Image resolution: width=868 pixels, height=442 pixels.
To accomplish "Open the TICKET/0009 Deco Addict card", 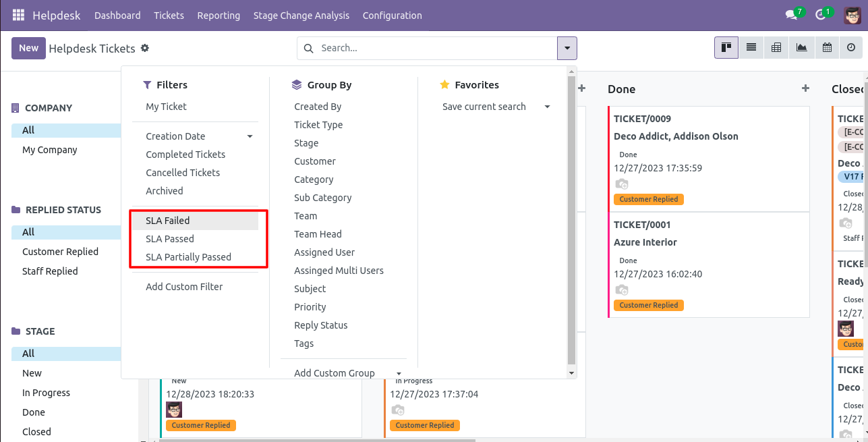I will 708,159.
